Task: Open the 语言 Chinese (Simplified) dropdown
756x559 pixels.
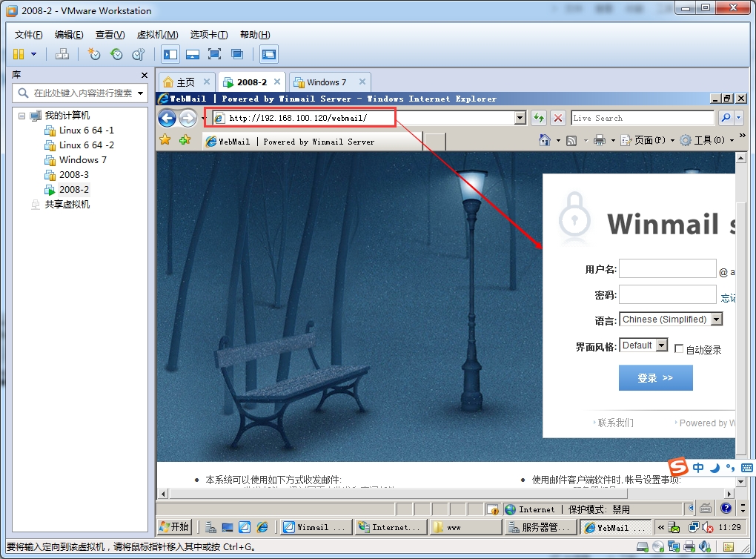Action: click(x=671, y=320)
